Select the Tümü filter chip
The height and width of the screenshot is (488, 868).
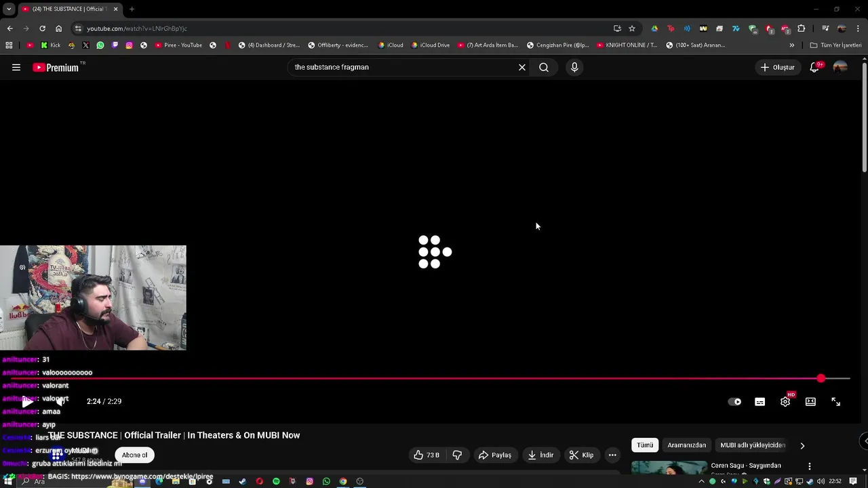pos(645,445)
